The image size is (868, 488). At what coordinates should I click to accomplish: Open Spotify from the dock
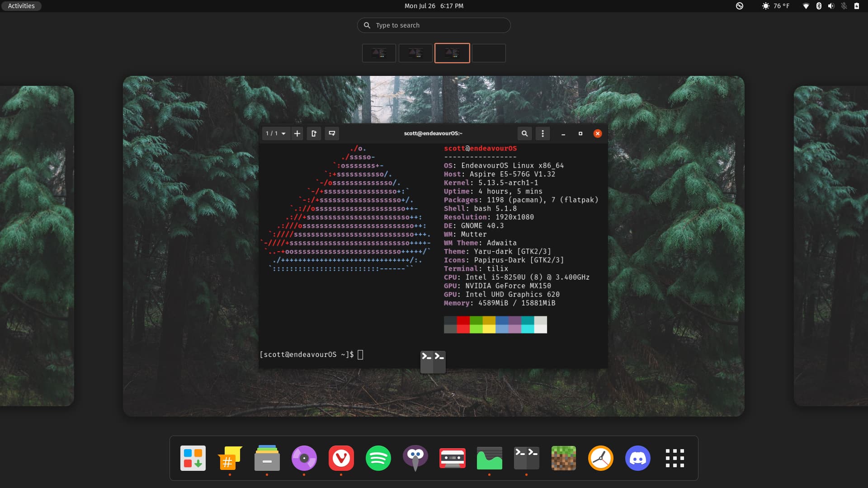click(x=378, y=458)
